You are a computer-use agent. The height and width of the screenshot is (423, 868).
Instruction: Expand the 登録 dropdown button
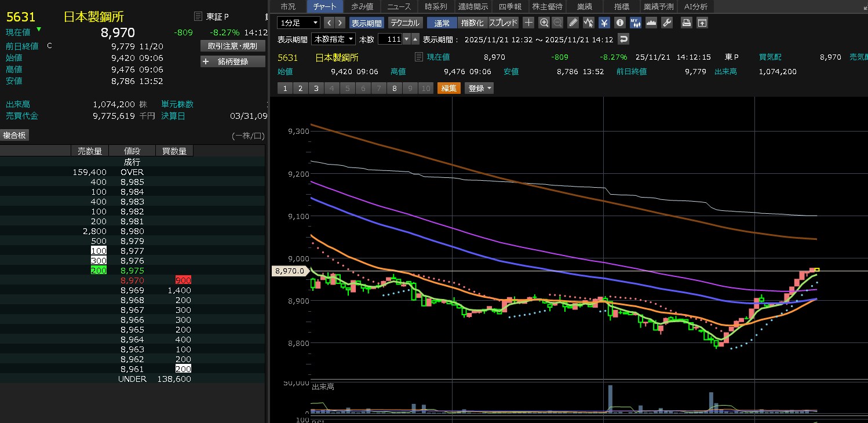[x=480, y=88]
